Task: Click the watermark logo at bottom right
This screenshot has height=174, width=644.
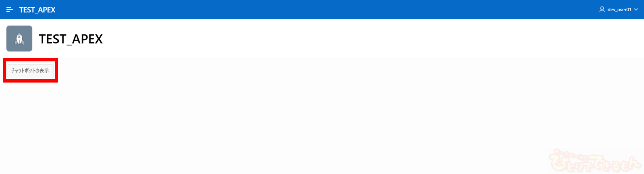Action: tap(595, 161)
